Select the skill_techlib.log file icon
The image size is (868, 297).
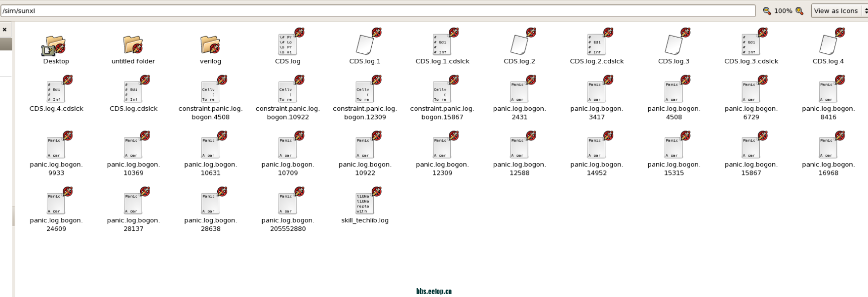coord(364,203)
